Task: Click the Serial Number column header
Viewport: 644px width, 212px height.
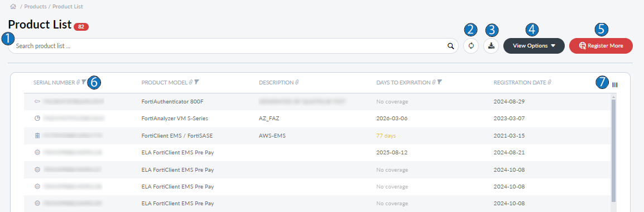Action: (54, 83)
